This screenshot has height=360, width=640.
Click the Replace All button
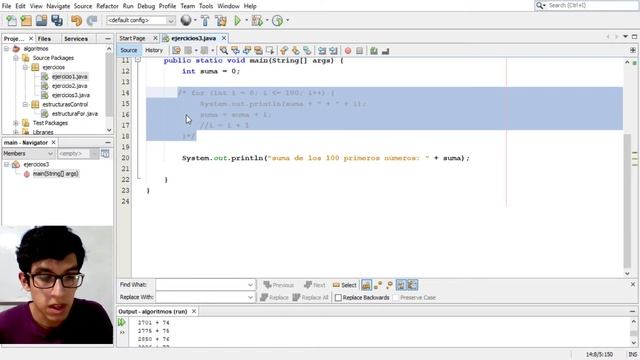(310, 298)
